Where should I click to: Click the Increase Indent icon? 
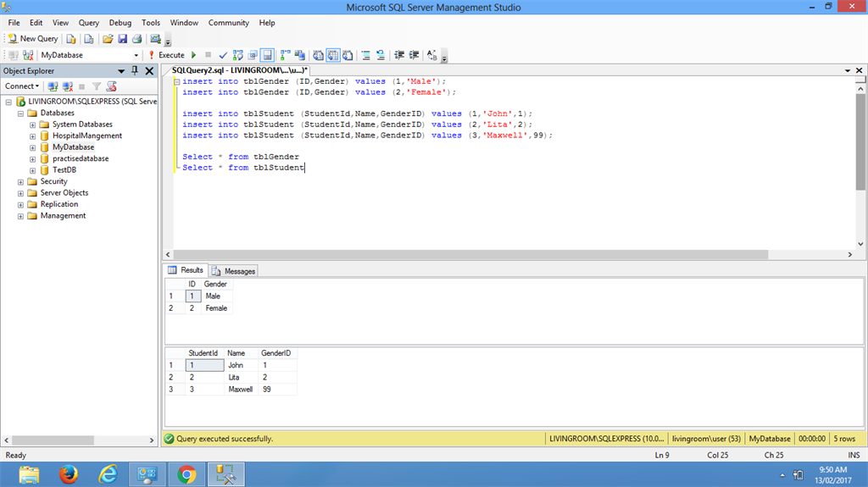click(x=414, y=55)
